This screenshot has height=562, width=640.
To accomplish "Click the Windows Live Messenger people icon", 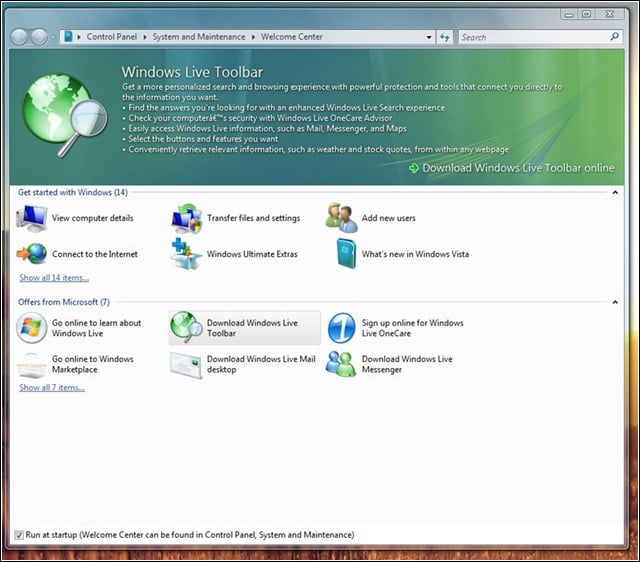I will pyautogui.click(x=341, y=364).
